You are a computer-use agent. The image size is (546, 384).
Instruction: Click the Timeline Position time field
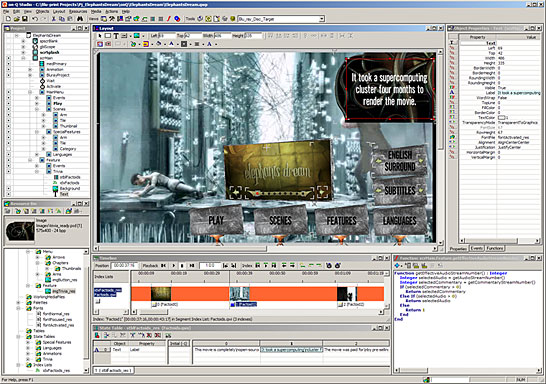click(x=124, y=266)
